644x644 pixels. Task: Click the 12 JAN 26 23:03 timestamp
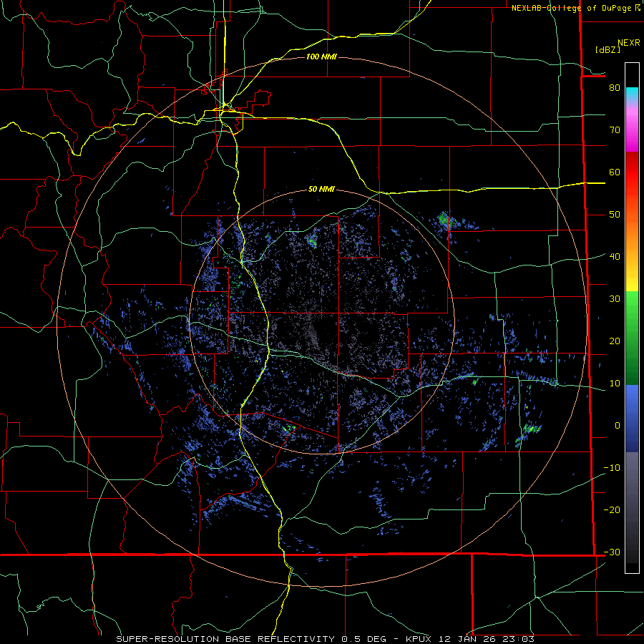click(x=485, y=639)
